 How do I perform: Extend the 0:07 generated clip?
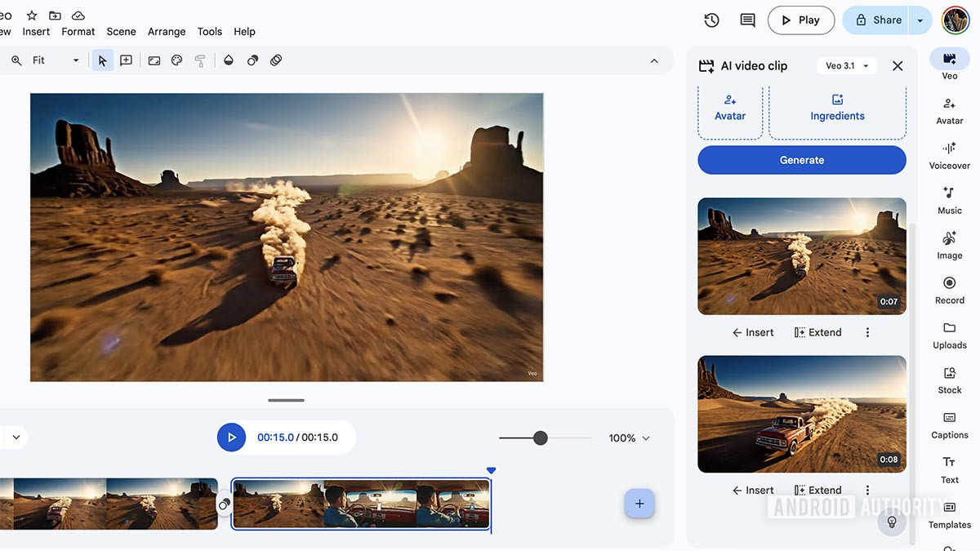[x=817, y=332]
